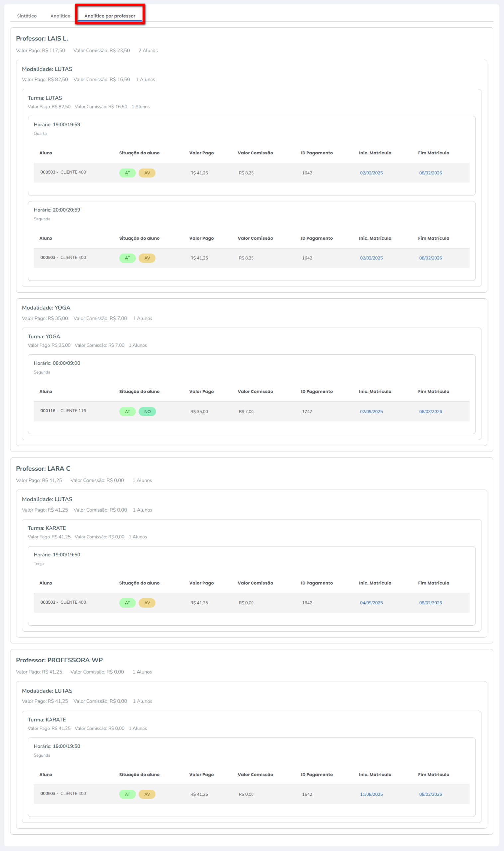Click payment ID 1747 cell
Viewport: 504px width, 851px height.
click(x=307, y=412)
